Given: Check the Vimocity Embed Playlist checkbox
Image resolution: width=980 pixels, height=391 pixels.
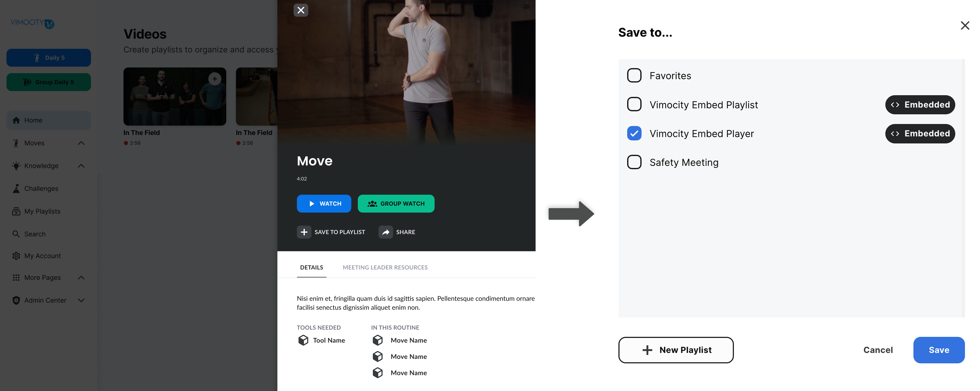Looking at the screenshot, I should (634, 104).
